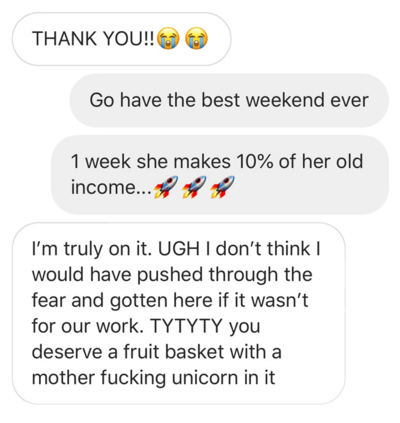The height and width of the screenshot is (423, 400).
Task: Click the second crying face emoji
Action: pyautogui.click(x=197, y=39)
